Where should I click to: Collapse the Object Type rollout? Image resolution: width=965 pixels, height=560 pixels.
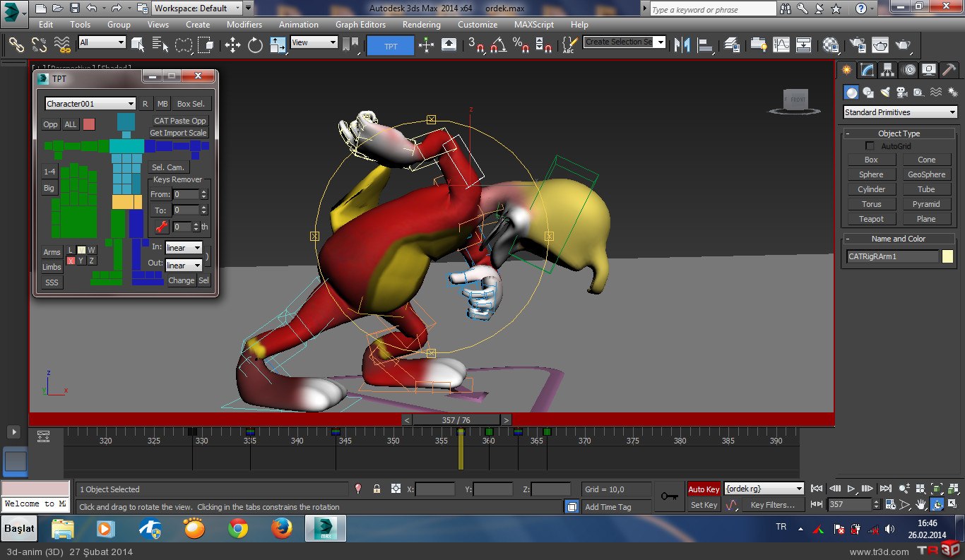(x=898, y=133)
